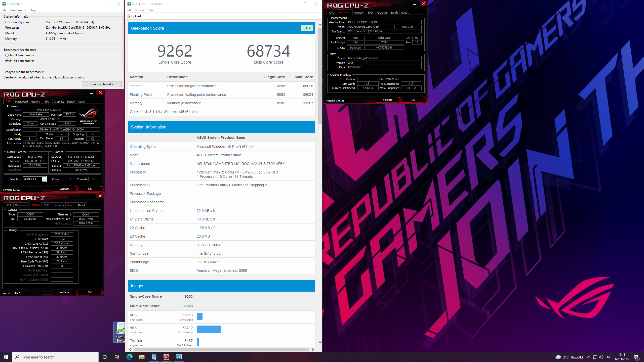The image size is (644, 362).
Task: Open the last taskbar app icon
Action: 179,357
